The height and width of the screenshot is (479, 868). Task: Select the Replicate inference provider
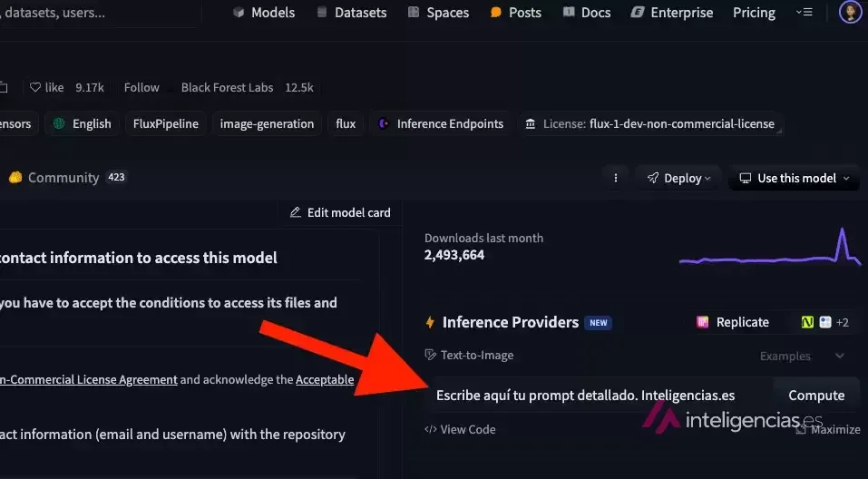[x=732, y=322]
